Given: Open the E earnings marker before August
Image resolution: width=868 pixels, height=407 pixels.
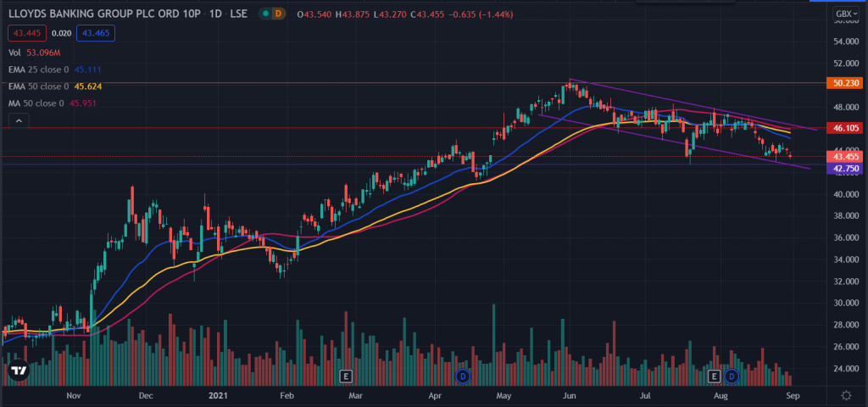Looking at the screenshot, I should (714, 376).
